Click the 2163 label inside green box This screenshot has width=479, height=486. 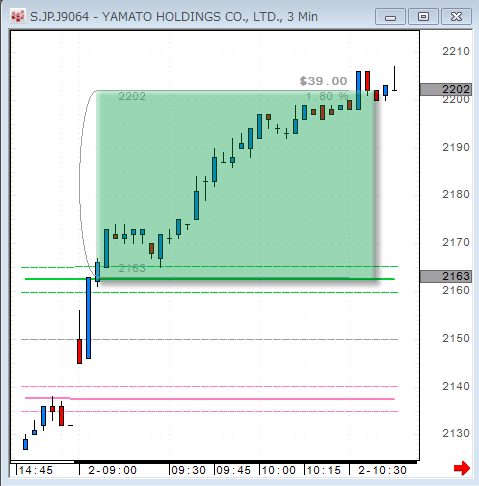[x=132, y=268]
